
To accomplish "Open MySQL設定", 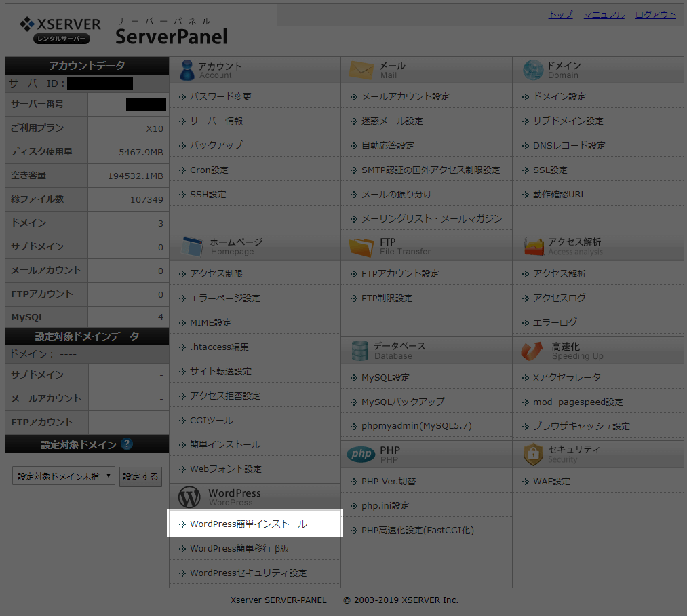I will (385, 377).
